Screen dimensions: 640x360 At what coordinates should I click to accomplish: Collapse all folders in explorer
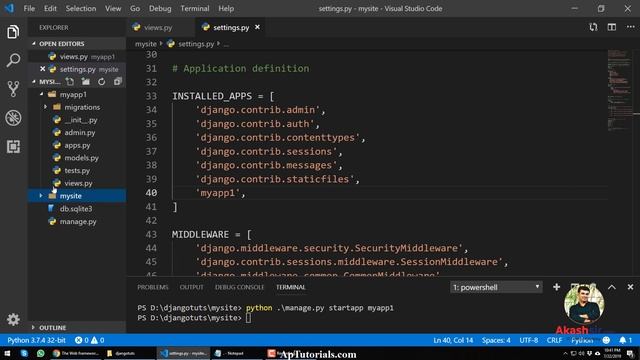pyautogui.click(x=118, y=82)
